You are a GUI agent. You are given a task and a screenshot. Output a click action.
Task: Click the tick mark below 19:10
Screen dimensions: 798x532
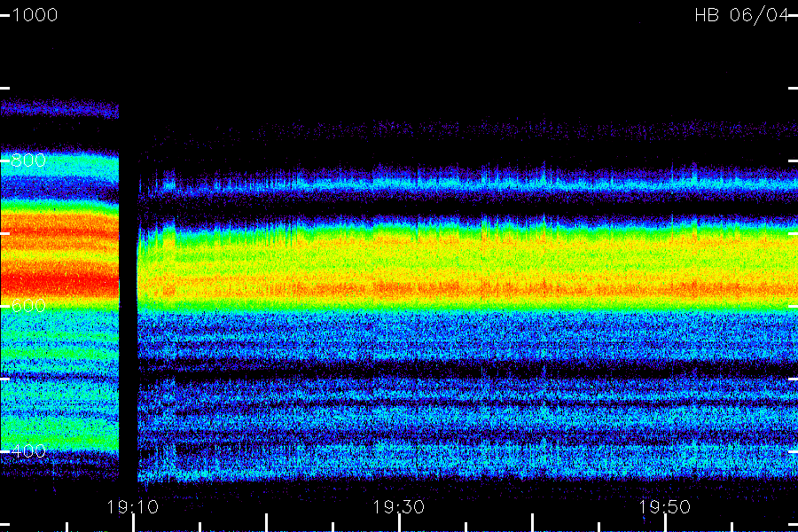(133, 523)
